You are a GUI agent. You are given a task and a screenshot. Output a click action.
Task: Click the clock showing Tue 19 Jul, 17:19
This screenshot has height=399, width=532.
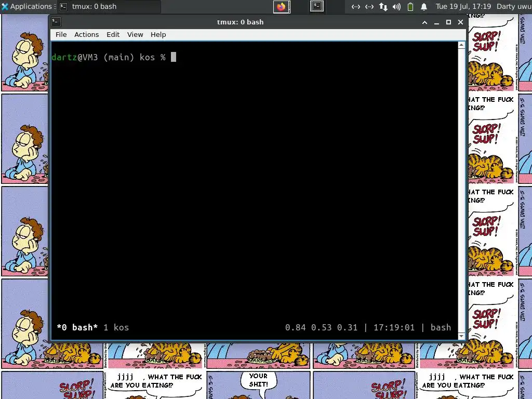tap(463, 6)
